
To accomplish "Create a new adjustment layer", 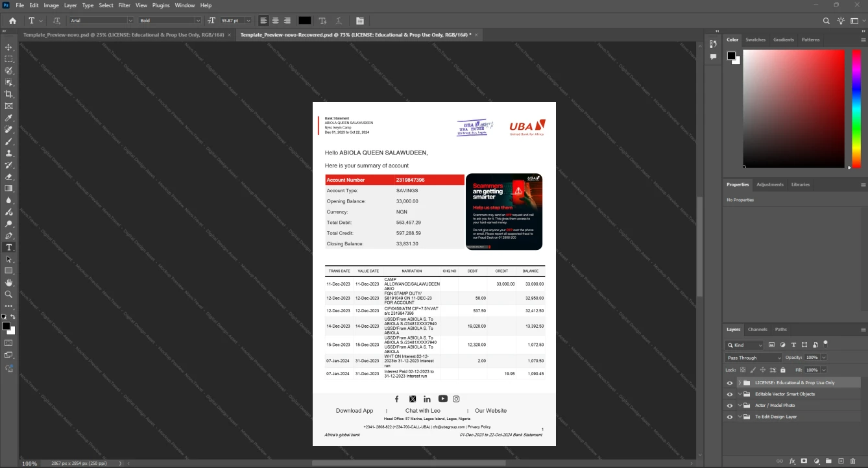I will coord(816,461).
